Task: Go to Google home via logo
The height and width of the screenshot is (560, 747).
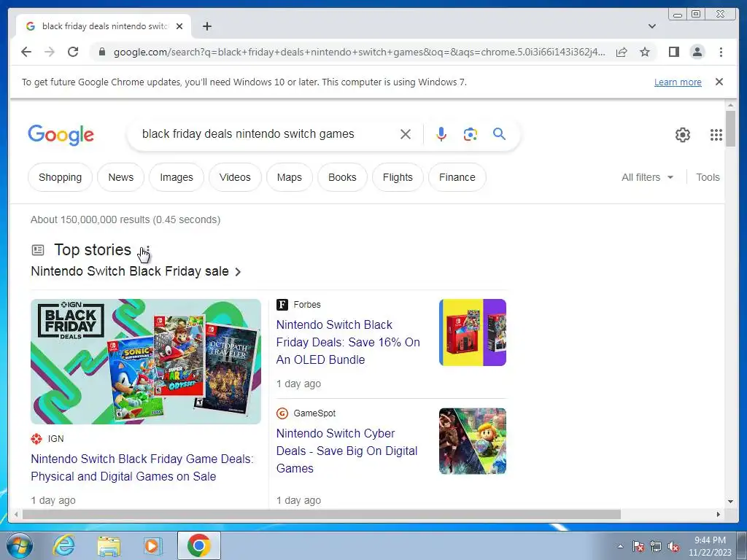Action: 61,135
